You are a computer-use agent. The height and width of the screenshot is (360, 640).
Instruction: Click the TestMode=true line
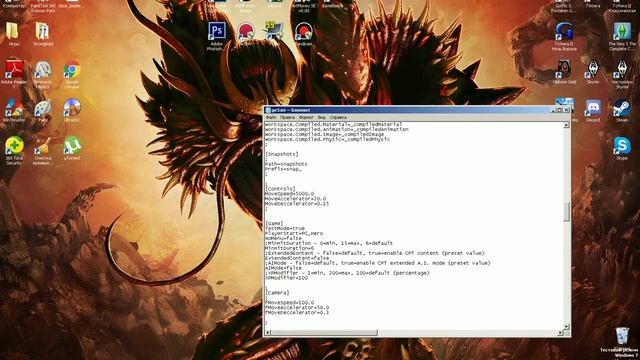coord(285,229)
